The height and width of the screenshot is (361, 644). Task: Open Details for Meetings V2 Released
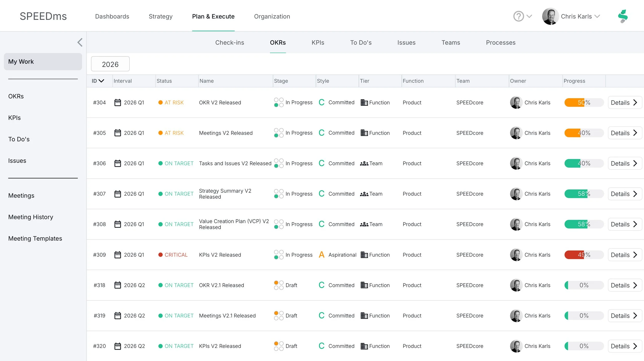point(624,133)
